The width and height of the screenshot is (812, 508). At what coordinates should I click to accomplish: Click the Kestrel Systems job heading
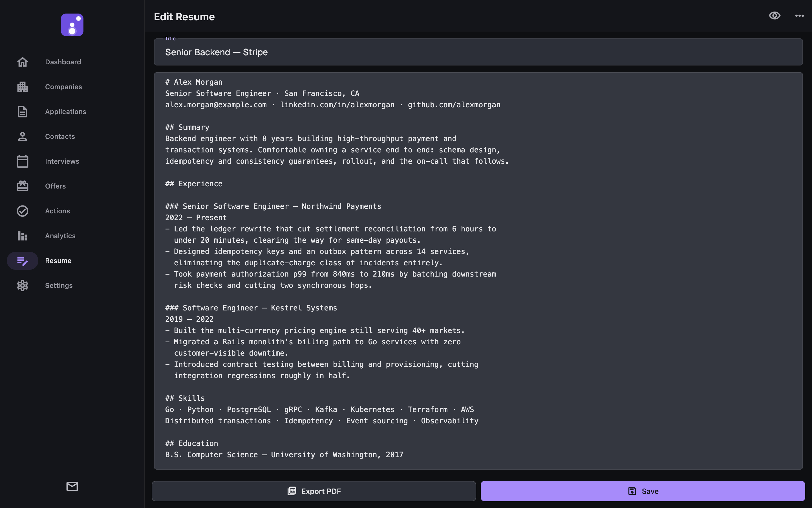(x=251, y=308)
